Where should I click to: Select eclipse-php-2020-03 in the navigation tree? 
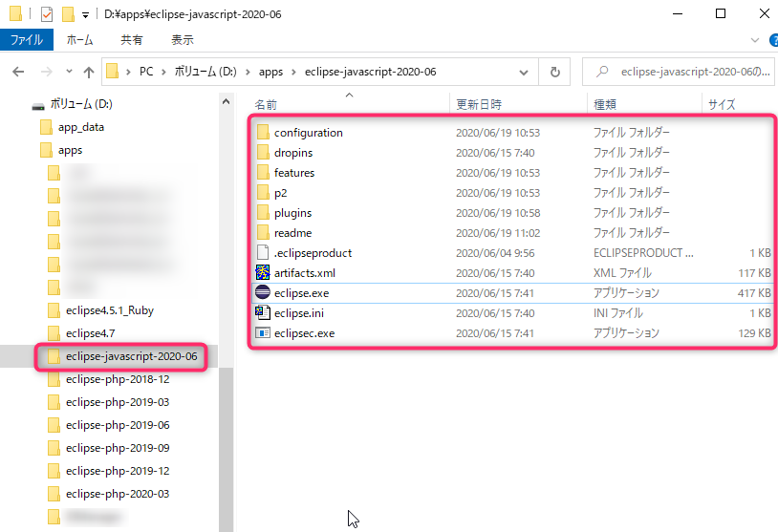coord(118,494)
